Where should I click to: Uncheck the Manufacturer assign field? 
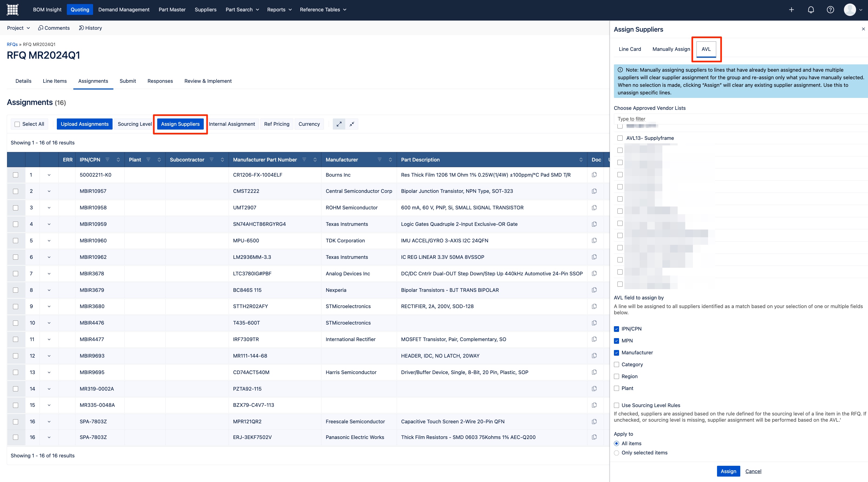pyautogui.click(x=617, y=353)
